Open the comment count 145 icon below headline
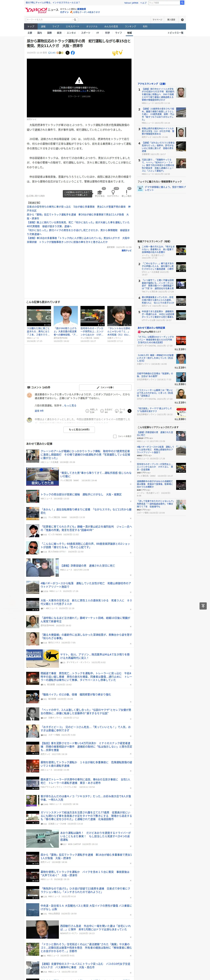Image resolution: width=210 pixels, height=980 pixels. click(52, 53)
